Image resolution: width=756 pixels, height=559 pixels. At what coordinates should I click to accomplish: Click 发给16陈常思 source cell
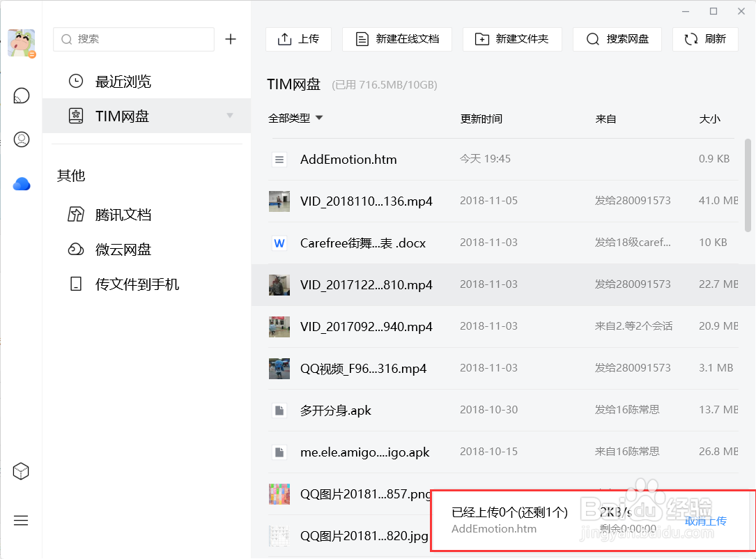pyautogui.click(x=627, y=409)
